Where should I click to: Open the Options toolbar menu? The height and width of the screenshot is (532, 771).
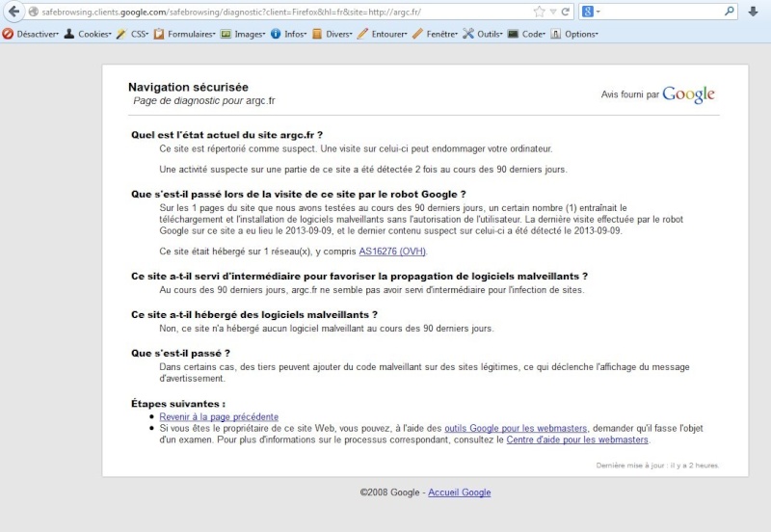(574, 34)
